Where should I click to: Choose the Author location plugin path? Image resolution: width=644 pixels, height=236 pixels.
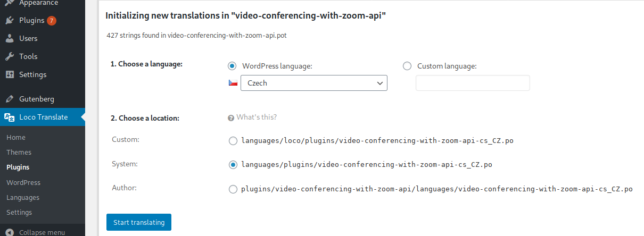coord(233,189)
